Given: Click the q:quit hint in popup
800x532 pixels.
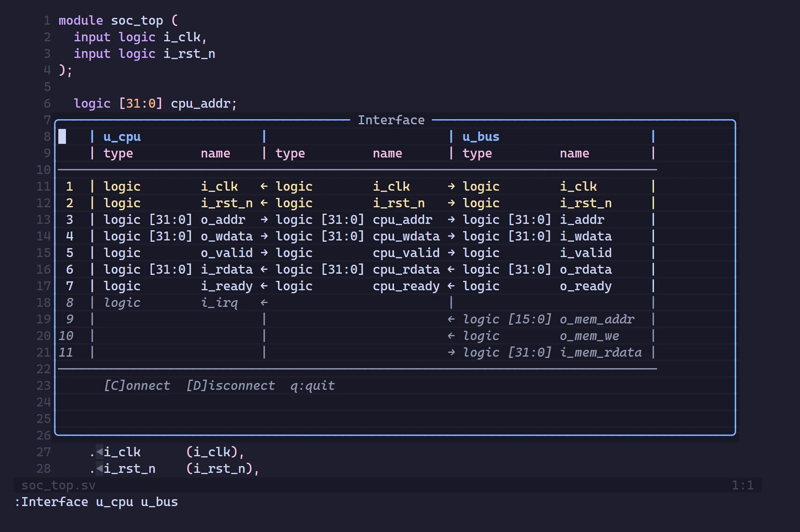Looking at the screenshot, I should click(312, 386).
